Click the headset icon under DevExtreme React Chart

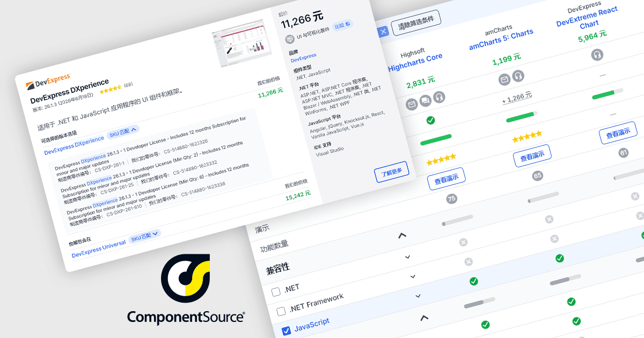tap(597, 55)
